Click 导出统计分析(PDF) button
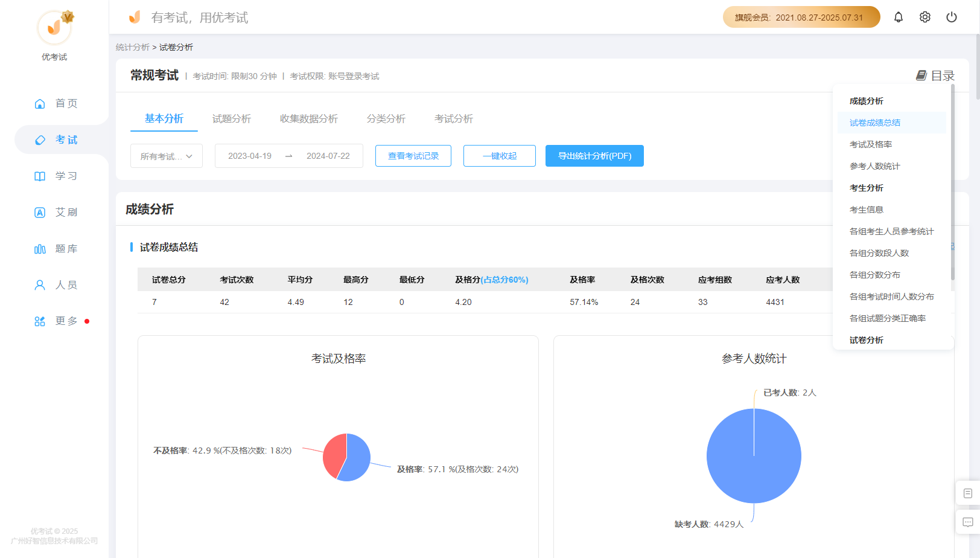Image resolution: width=980 pixels, height=558 pixels. pos(594,156)
